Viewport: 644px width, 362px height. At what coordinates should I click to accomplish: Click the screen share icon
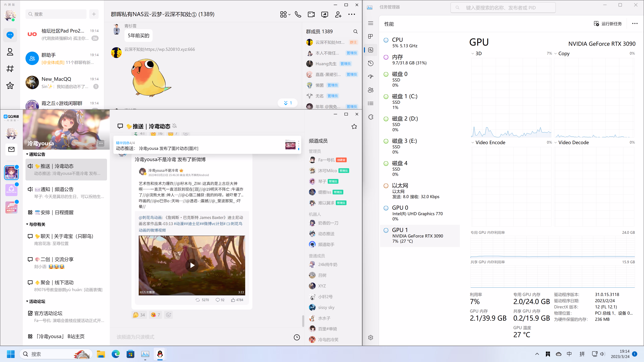click(325, 14)
